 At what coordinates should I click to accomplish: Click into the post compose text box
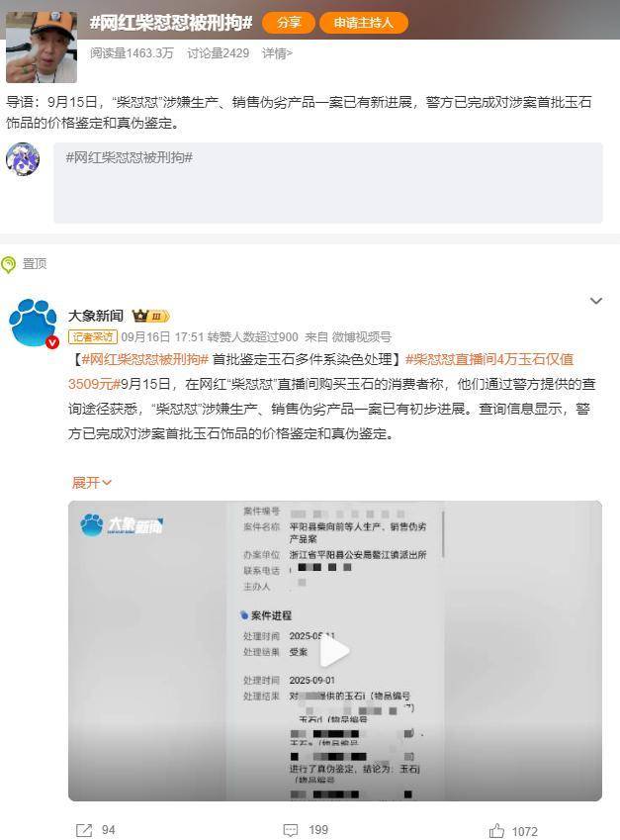[328, 183]
